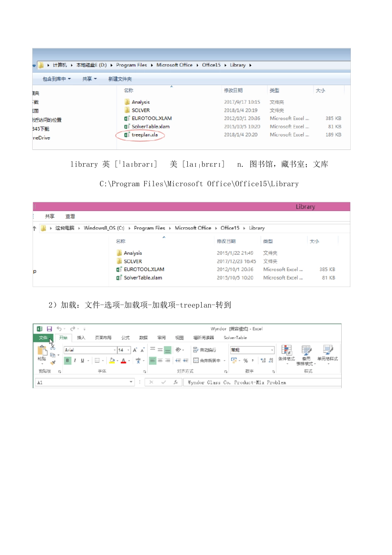Click the Undo arrow in Excel's quick access toolbar
The image size is (392, 555).
click(59, 329)
